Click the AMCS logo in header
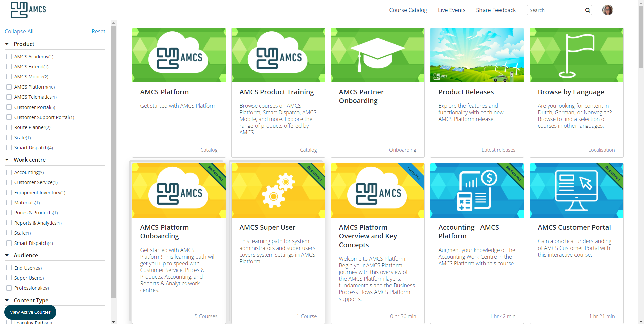This screenshot has width=644, height=324. pyautogui.click(x=28, y=10)
